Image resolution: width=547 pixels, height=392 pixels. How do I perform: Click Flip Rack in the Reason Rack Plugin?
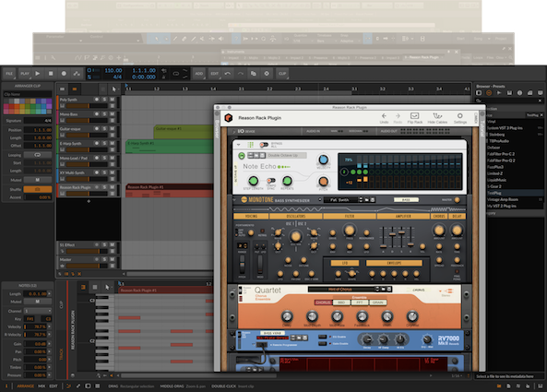point(414,118)
